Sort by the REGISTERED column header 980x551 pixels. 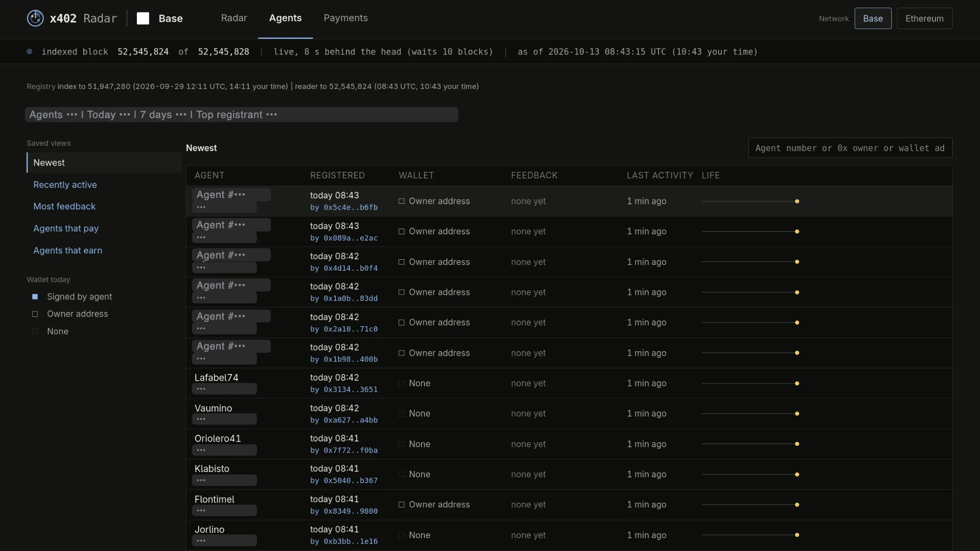[x=337, y=176]
